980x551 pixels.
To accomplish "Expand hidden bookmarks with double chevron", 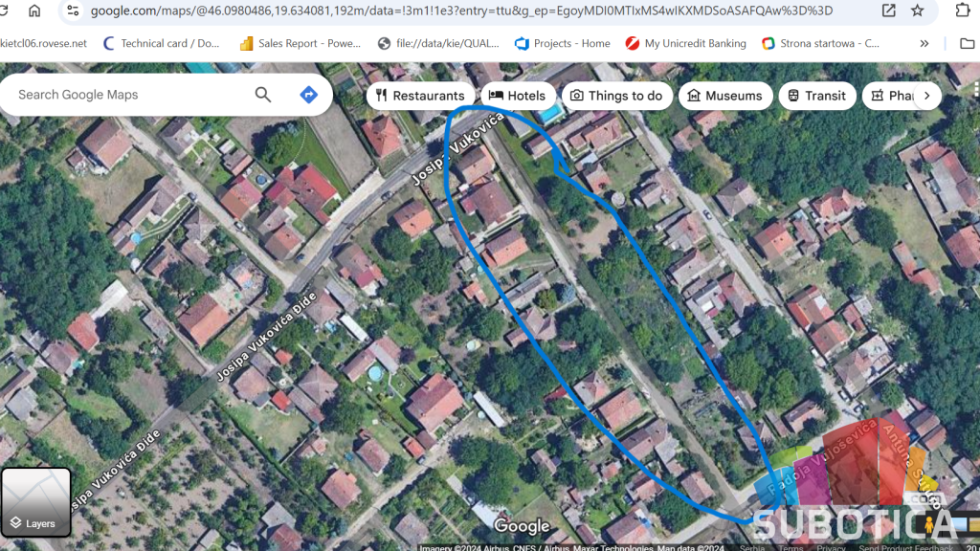I will (924, 43).
